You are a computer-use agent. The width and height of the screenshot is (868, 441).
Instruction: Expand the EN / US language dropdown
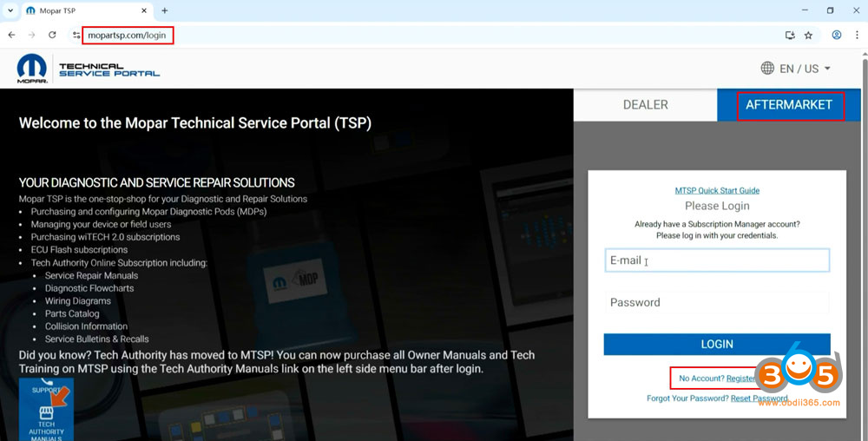pyautogui.click(x=796, y=69)
